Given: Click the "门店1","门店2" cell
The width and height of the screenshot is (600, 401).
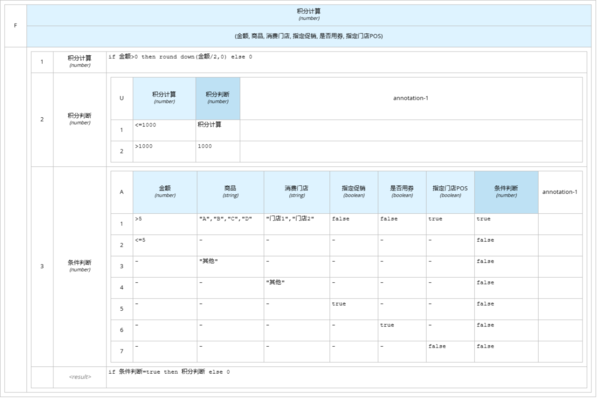Looking at the screenshot, I should [x=296, y=218].
